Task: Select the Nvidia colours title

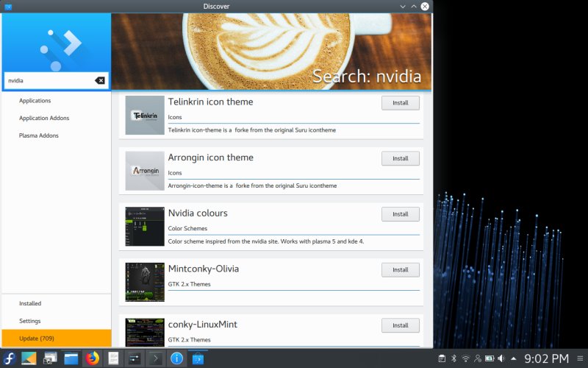Action: [x=198, y=213]
